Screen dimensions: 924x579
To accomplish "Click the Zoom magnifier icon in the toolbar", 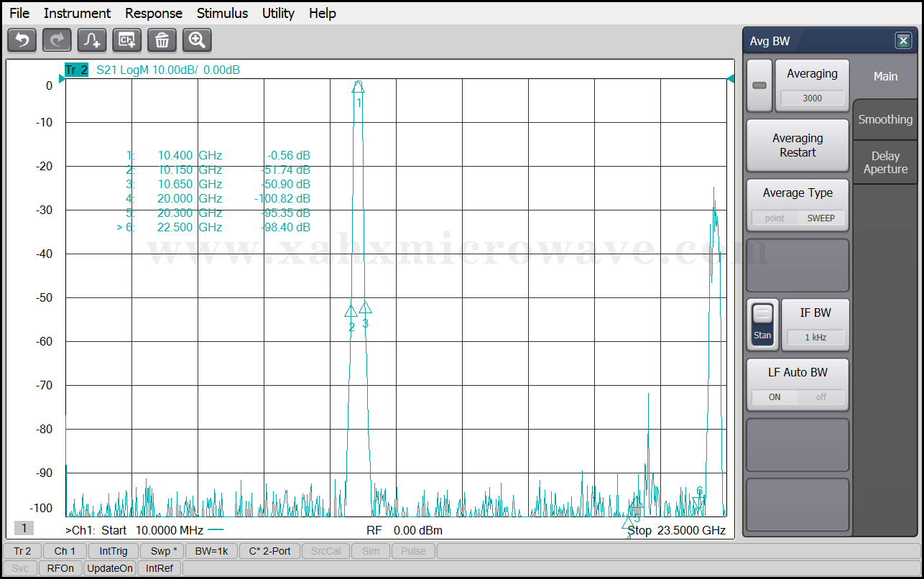I will coord(197,40).
